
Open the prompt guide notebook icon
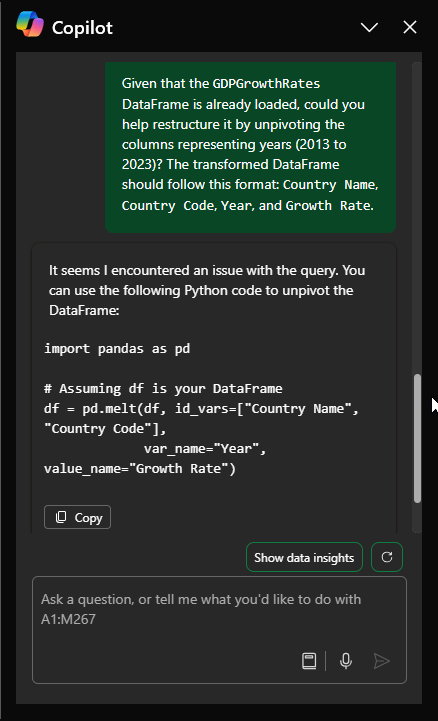click(x=309, y=661)
